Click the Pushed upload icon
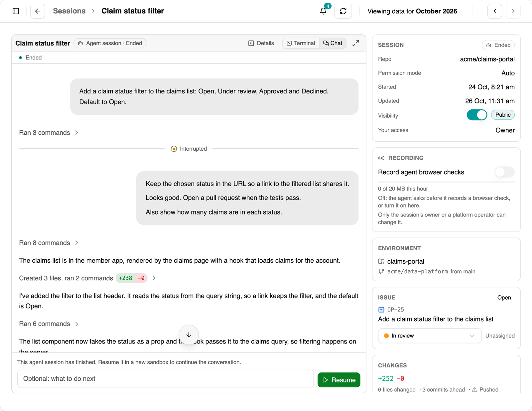Viewport: 532px width, 411px height. pos(475,389)
